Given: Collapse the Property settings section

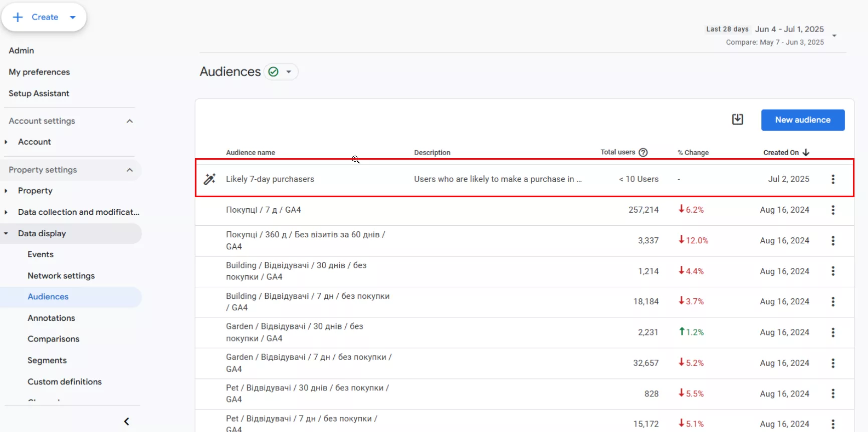Looking at the screenshot, I should click(130, 170).
